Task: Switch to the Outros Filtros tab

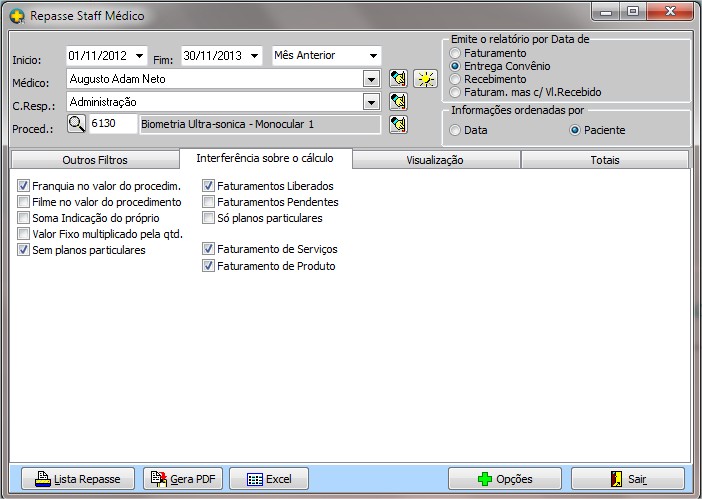Action: tap(94, 160)
